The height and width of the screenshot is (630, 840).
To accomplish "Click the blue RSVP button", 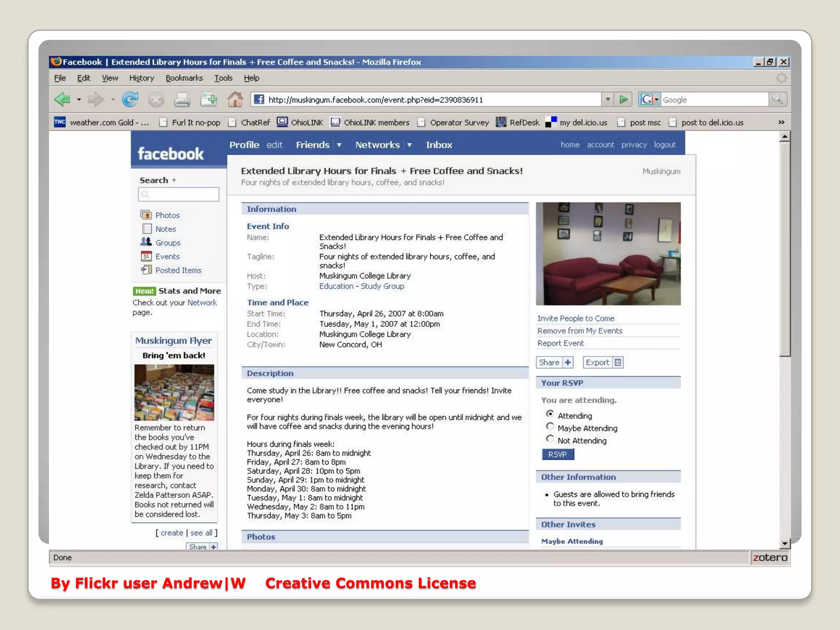I will (x=558, y=454).
